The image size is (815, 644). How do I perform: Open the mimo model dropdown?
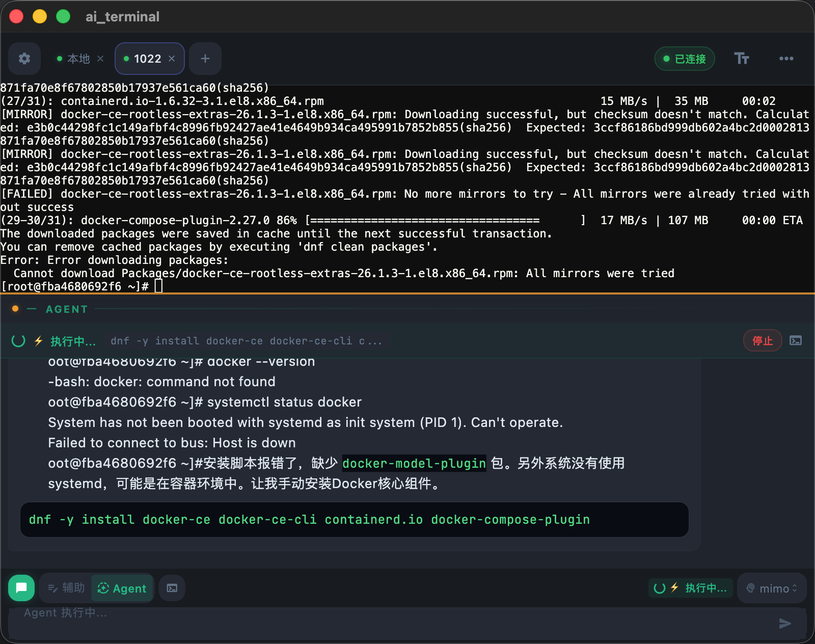[x=772, y=588]
